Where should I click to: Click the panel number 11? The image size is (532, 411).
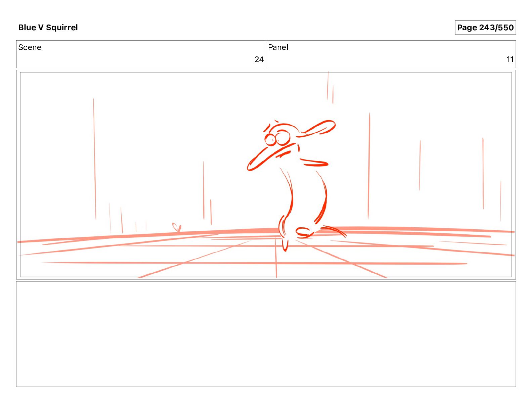[x=510, y=59]
